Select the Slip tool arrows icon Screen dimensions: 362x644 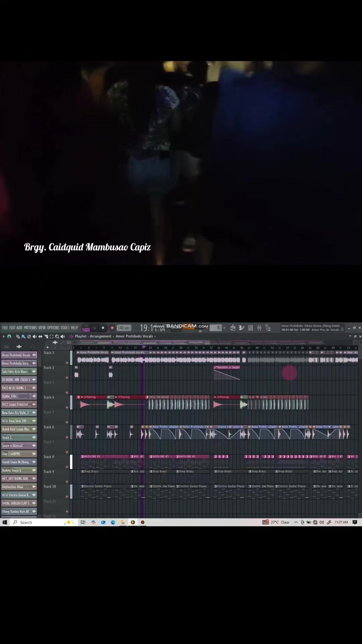40,336
